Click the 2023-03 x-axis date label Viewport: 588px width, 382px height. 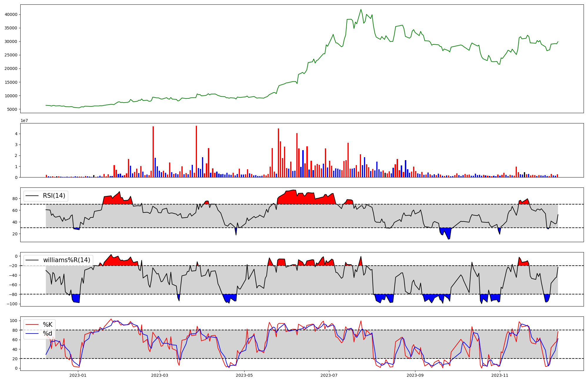pos(160,375)
